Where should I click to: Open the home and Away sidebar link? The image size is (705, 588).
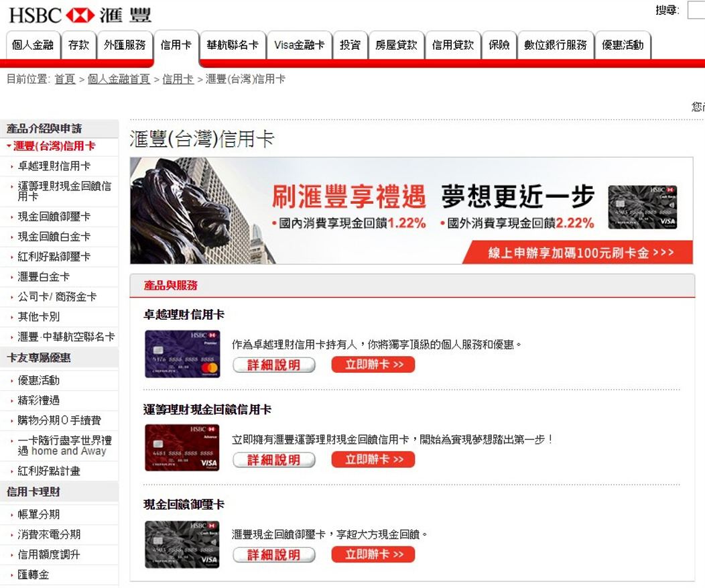click(64, 445)
